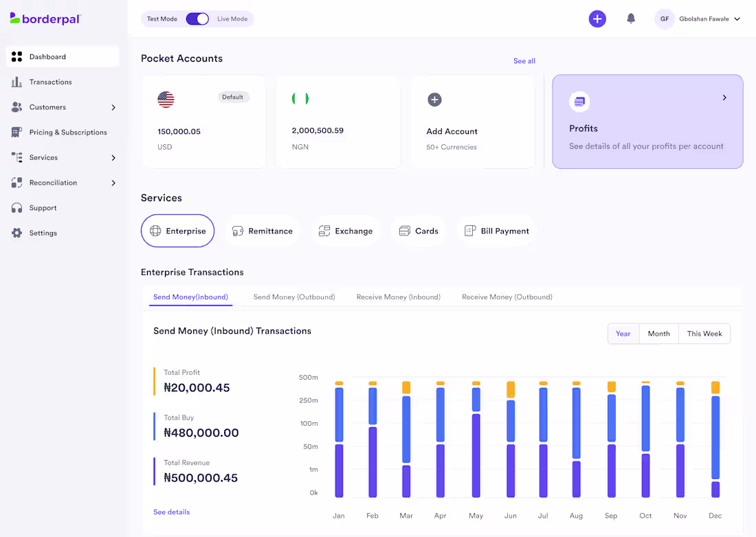Click the Support headset icon
The height and width of the screenshot is (537, 756).
pos(16,207)
